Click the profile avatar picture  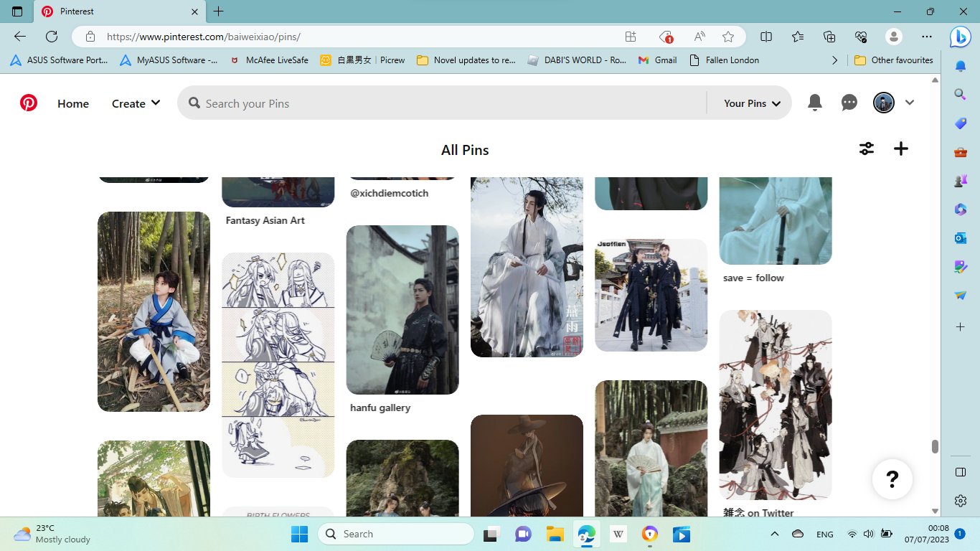[883, 103]
